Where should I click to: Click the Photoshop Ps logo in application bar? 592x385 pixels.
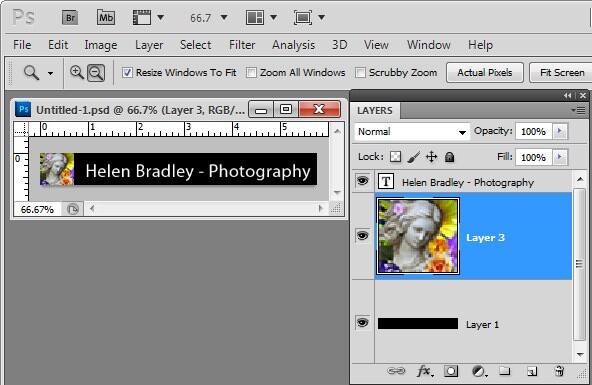(23, 17)
